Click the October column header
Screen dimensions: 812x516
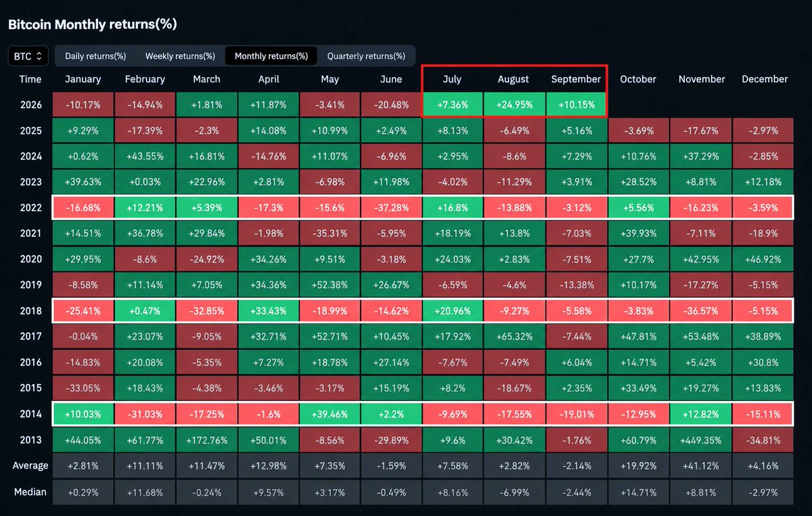(x=638, y=79)
